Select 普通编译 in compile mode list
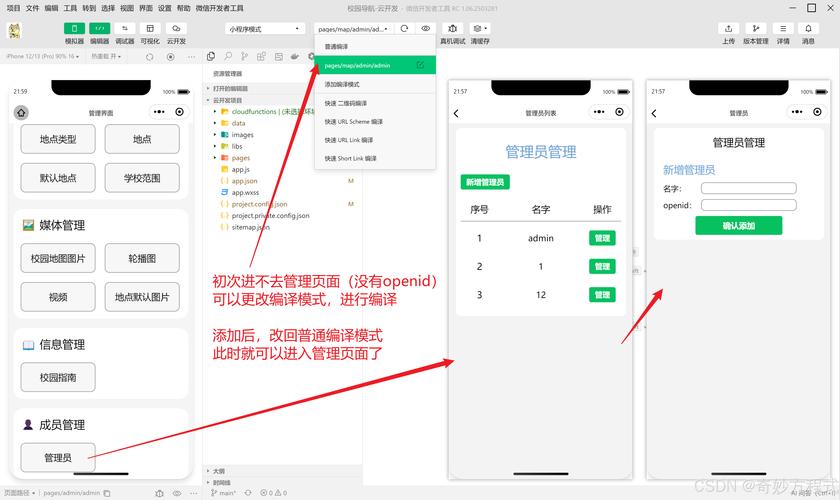Viewport: 840px width, 500px height. point(375,47)
